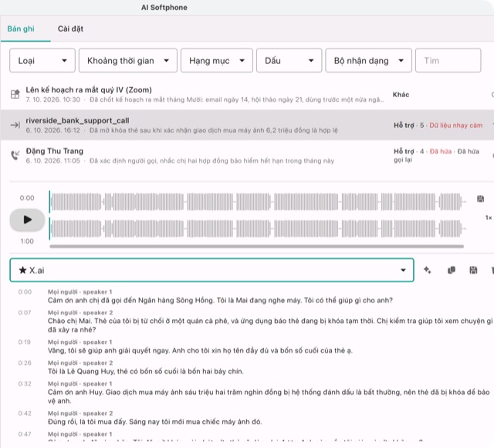Screen dimensions: 494x448
Task: Jump to the 0:19 transcript timestamp
Action: tap(24, 342)
